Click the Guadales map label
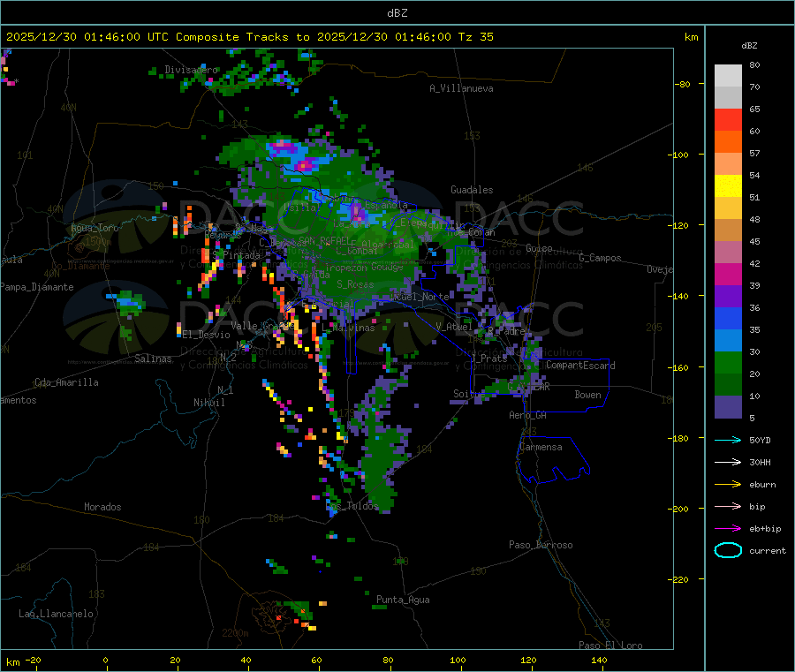The width and height of the screenshot is (795, 672). tap(472, 190)
